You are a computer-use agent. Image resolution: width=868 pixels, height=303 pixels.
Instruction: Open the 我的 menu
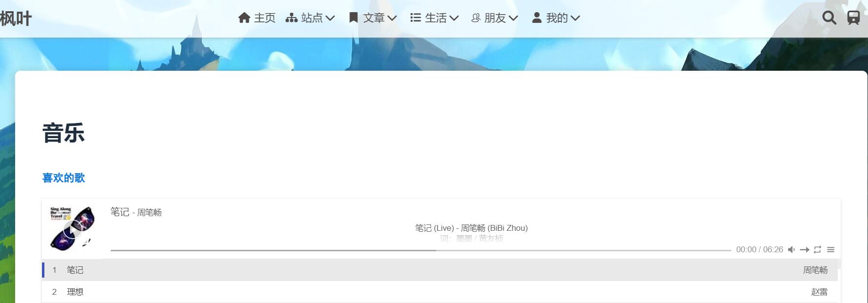click(x=556, y=18)
